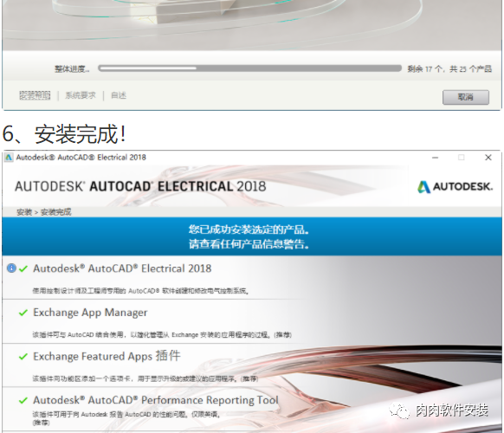This screenshot has width=504, height=433.
Task: Click the window title 'Autodesk® AutoCAD® Electrical 2018'
Action: pos(81,158)
